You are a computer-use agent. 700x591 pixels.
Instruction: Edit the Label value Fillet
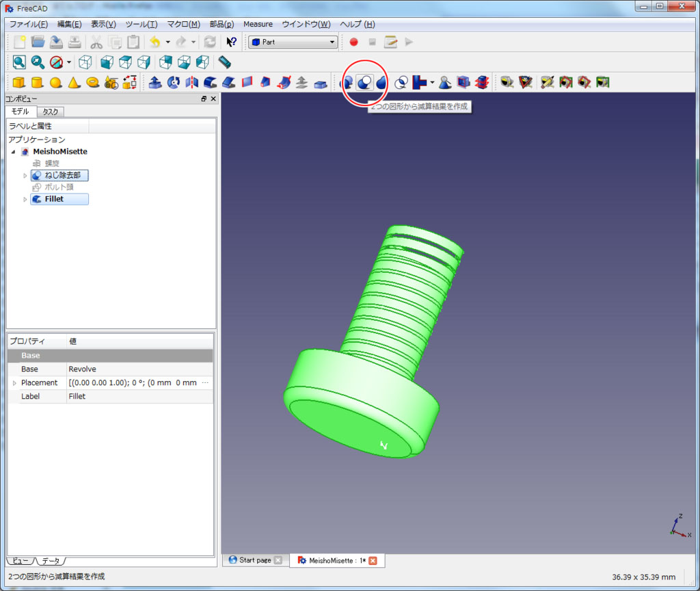[x=139, y=396]
